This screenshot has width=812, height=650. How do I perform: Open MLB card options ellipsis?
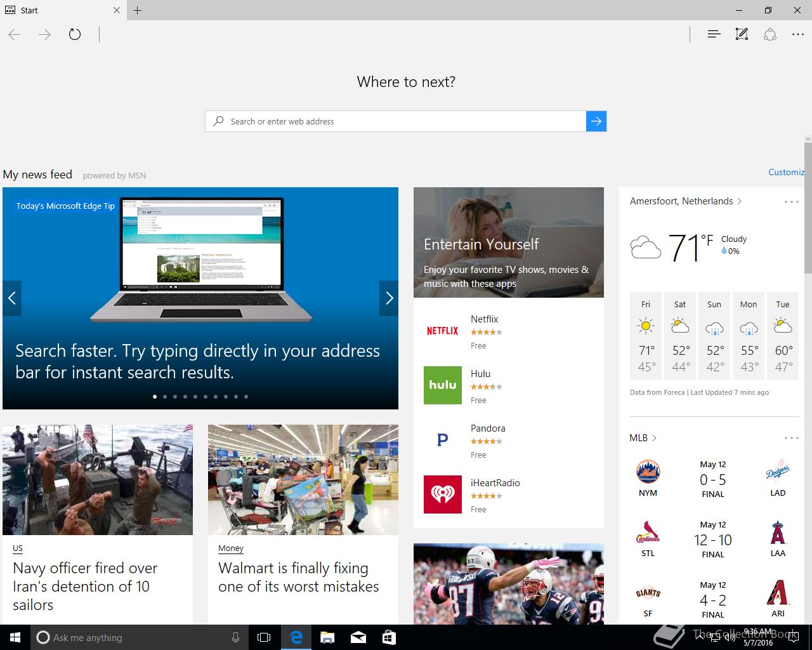(x=792, y=438)
